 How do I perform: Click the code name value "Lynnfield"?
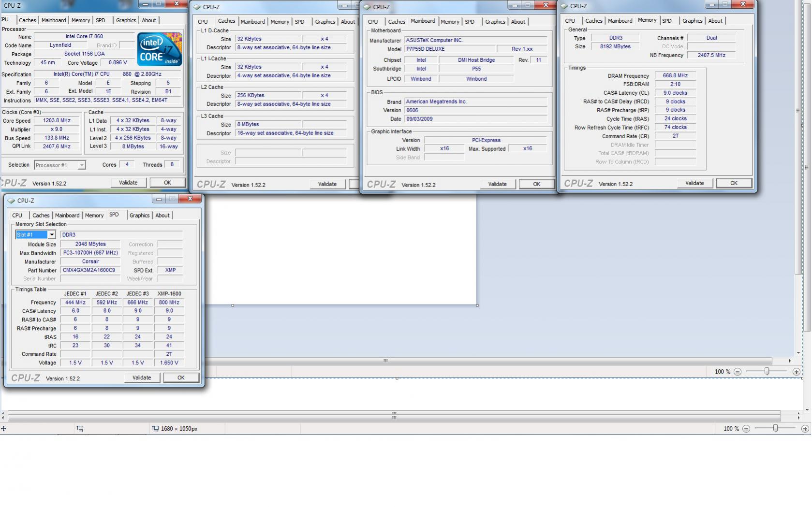pyautogui.click(x=60, y=45)
